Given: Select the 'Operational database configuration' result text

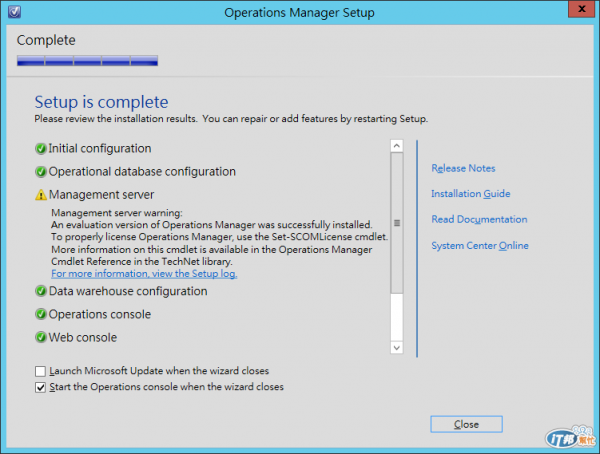Looking at the screenshot, I should [142, 172].
